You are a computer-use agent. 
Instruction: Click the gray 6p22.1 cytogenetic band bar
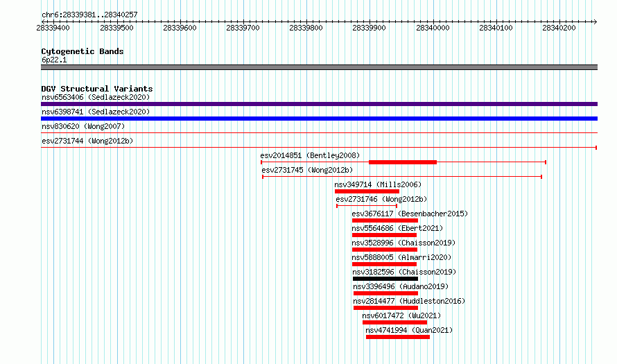[319, 67]
